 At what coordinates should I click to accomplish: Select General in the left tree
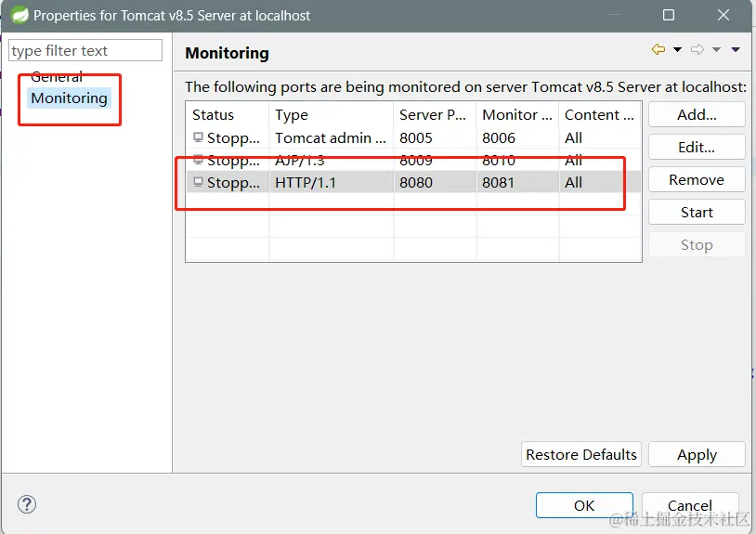[57, 77]
